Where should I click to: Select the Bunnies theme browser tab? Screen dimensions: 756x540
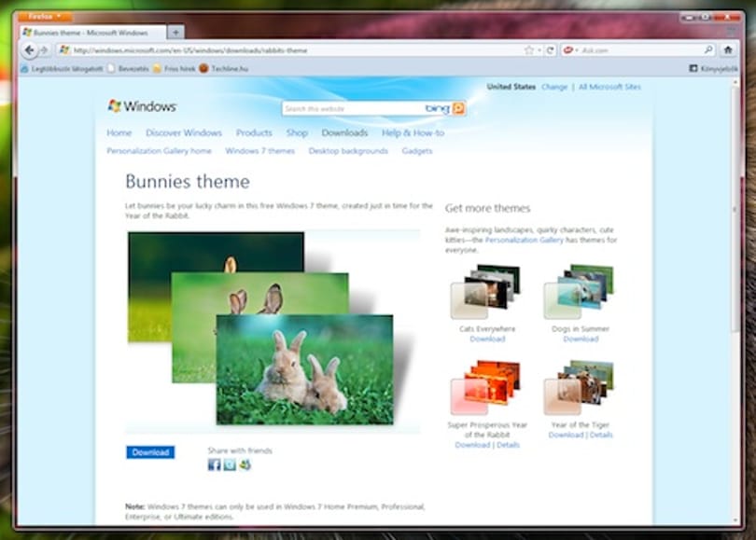pos(92,33)
